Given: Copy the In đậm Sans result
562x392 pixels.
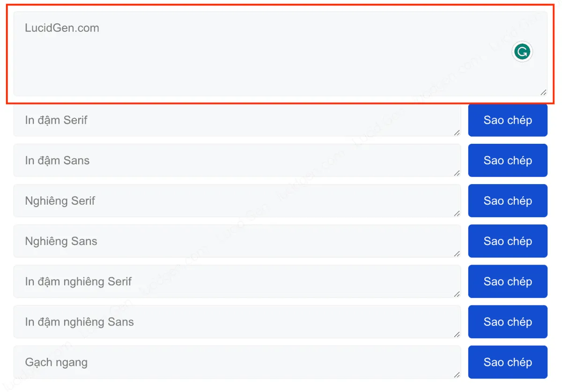Looking at the screenshot, I should coord(508,161).
